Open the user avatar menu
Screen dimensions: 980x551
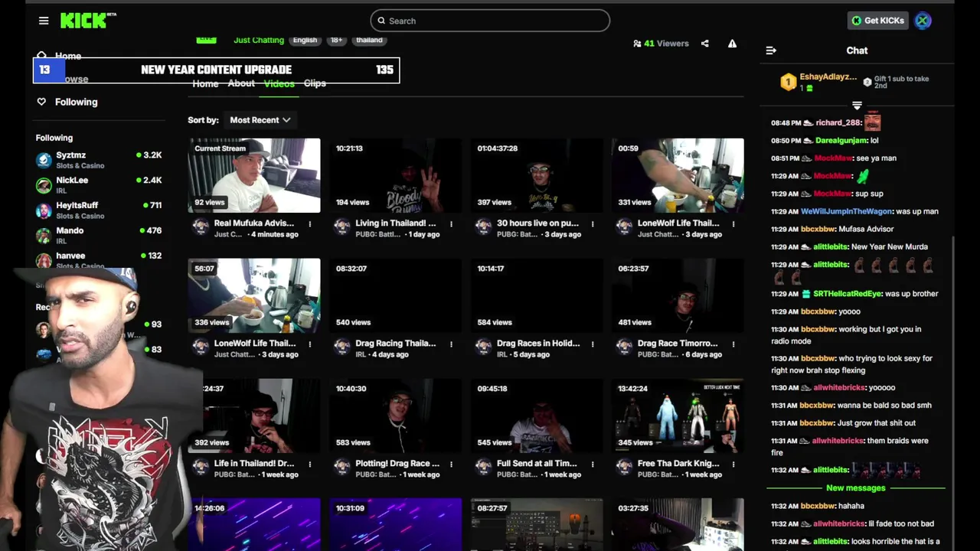tap(923, 21)
